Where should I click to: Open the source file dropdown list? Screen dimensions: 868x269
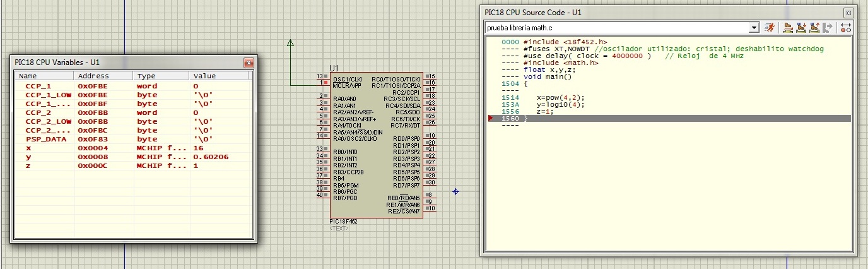[x=753, y=28]
